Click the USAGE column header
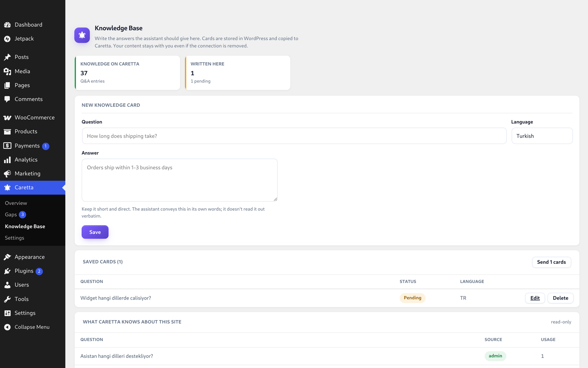The width and height of the screenshot is (588, 368). [x=548, y=340]
